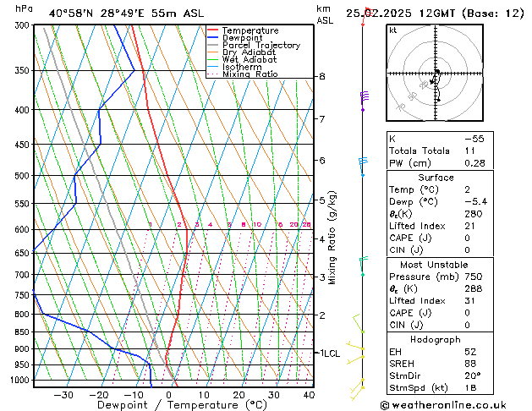Viewport: 532px width, 411px height.
Task: Click the '1LCL' altitude marker
Action: [x=330, y=353]
